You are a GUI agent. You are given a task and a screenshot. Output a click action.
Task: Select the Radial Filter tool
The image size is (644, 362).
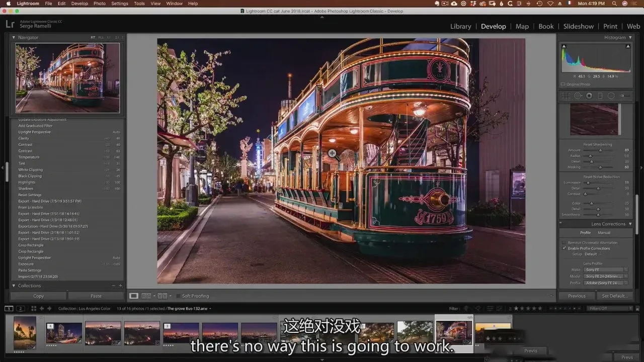(x=611, y=96)
